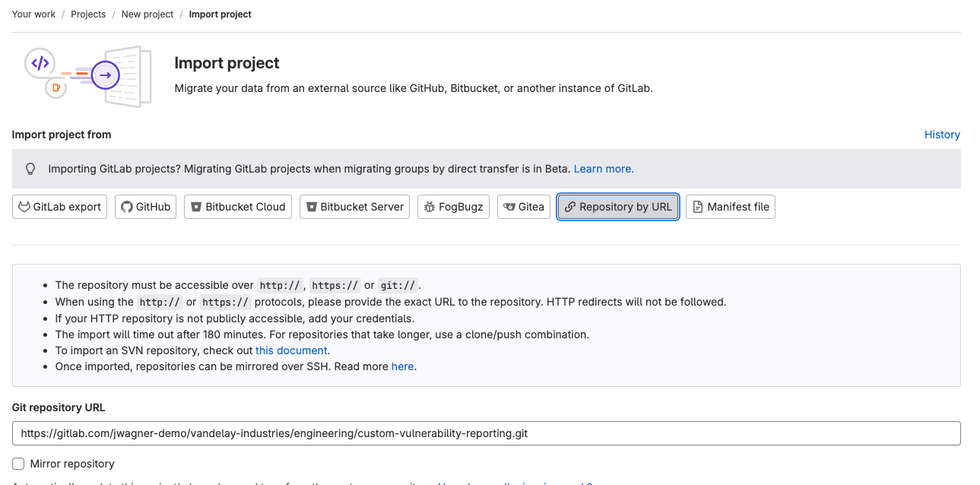Click the link icon on Repository by URL

coord(570,207)
